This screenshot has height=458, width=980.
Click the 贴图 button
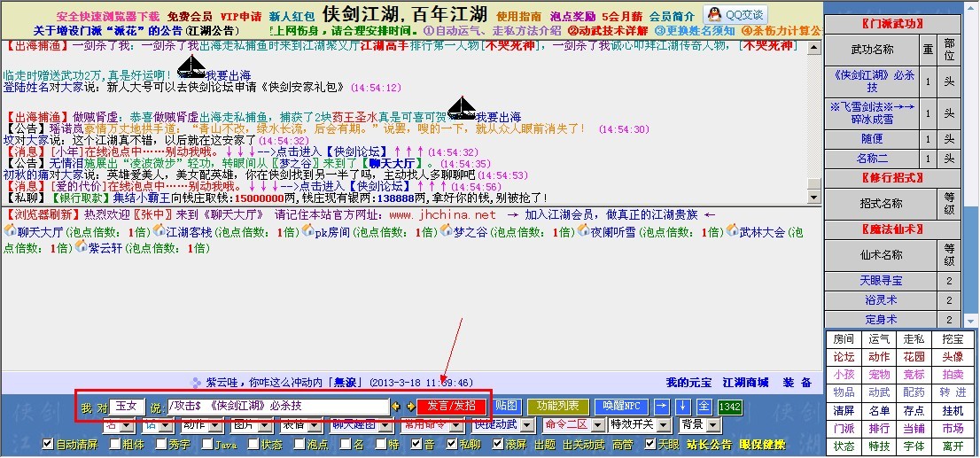506,406
